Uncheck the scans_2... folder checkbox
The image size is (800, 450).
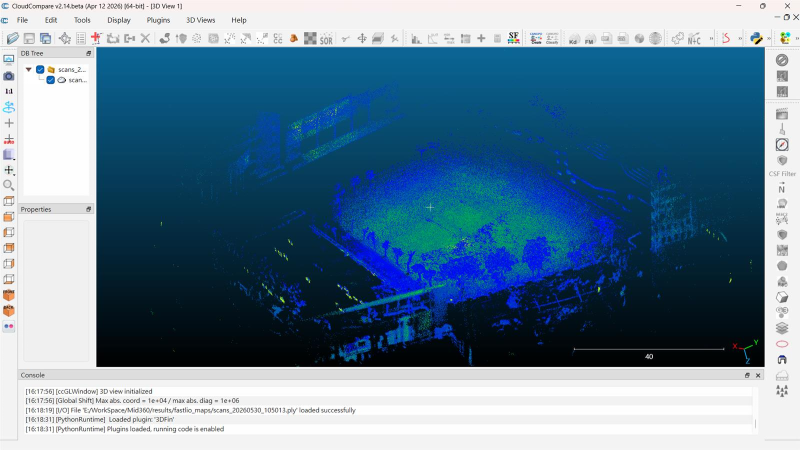[x=40, y=69]
